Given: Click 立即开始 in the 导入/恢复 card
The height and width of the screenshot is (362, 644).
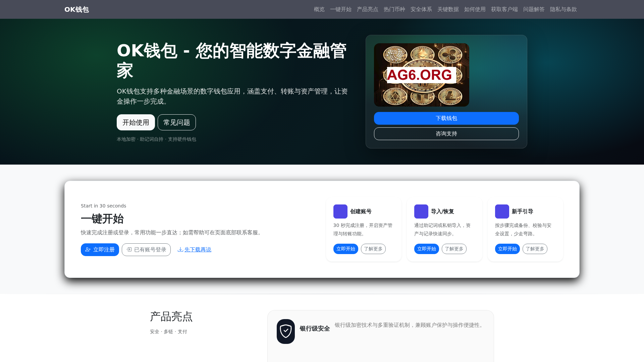Looking at the screenshot, I should (x=427, y=249).
